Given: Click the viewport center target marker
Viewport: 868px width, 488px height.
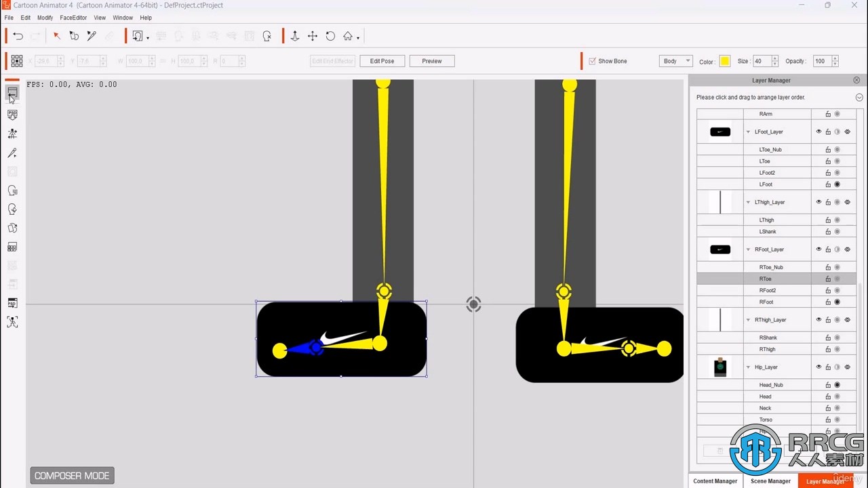Looking at the screenshot, I should click(474, 304).
